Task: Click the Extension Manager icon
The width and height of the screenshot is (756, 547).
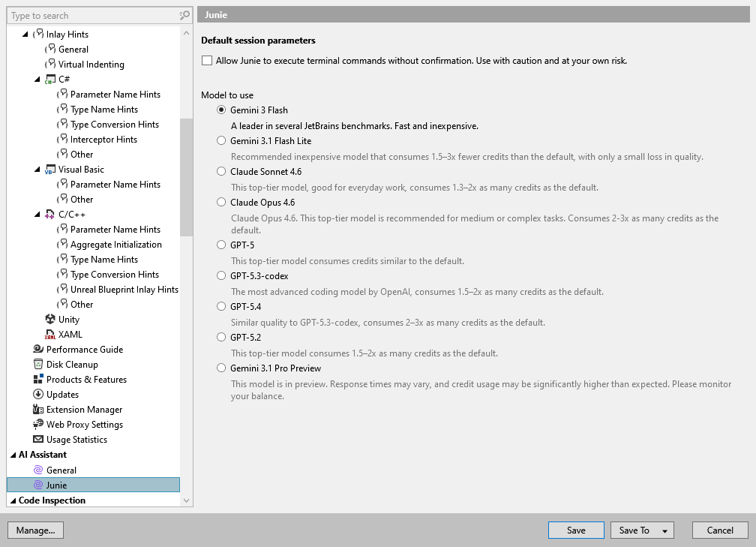Action: [38, 409]
